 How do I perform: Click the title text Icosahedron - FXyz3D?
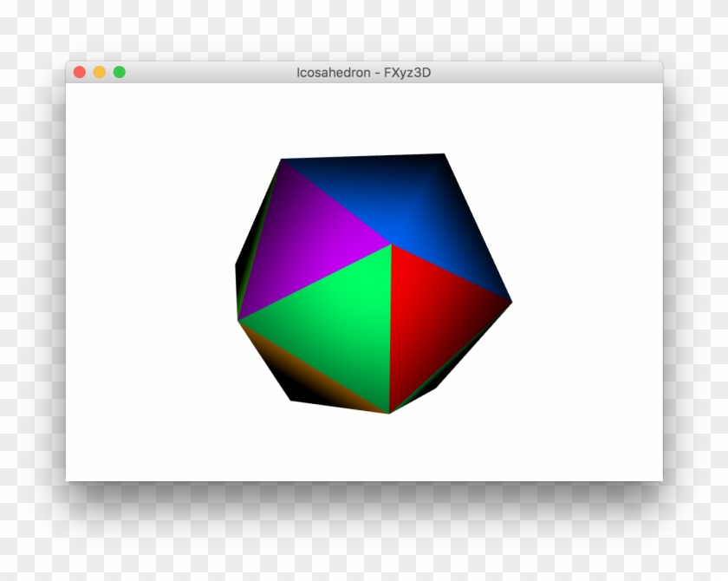(x=364, y=74)
